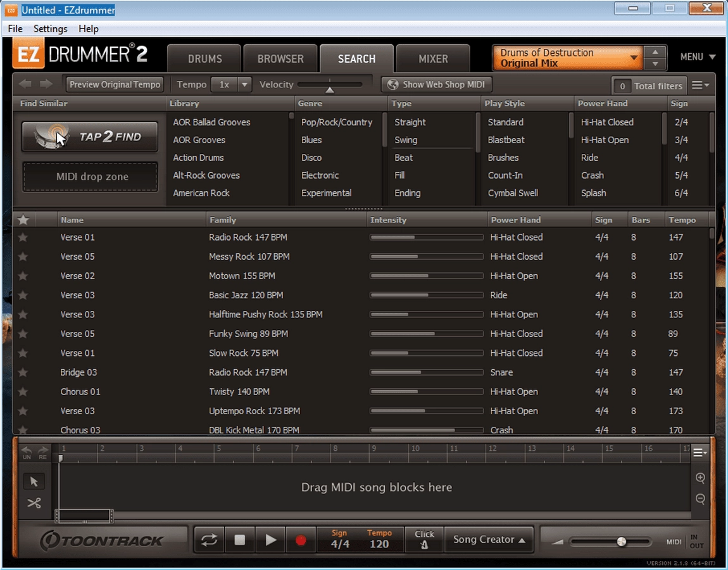The width and height of the screenshot is (728, 570).
Task: Click the back navigation arrow in search toolbar
Action: coord(25,84)
